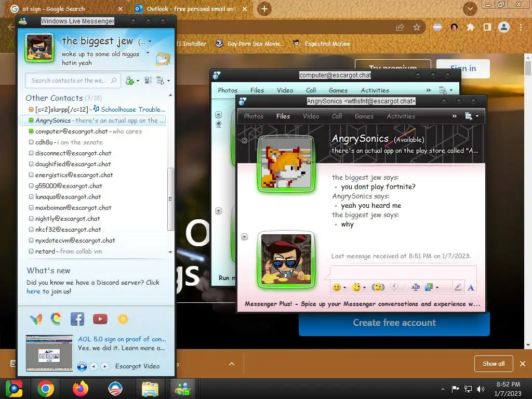Open Chrome side panel icon
Viewport: 532px width, 399px height.
coord(487,27)
